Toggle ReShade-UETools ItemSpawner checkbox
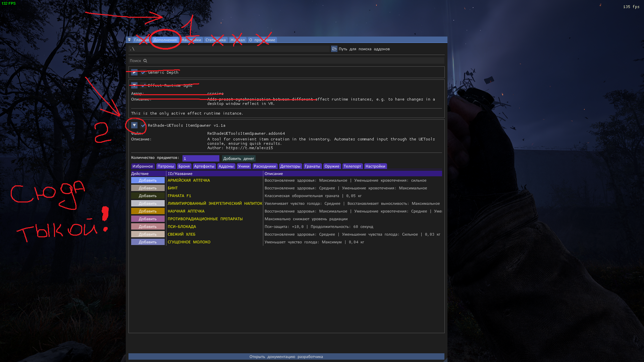Screen dimensions: 644x362 point(143,125)
